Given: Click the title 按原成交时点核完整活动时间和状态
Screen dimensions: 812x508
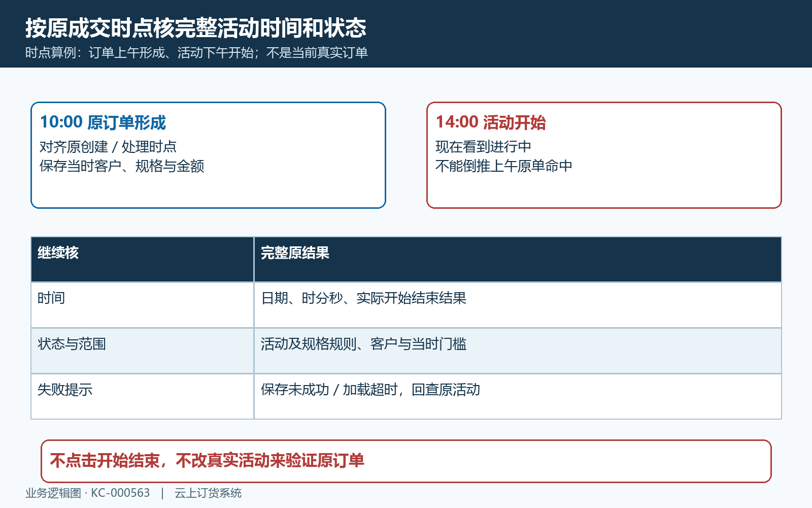Looking at the screenshot, I should point(196,28).
